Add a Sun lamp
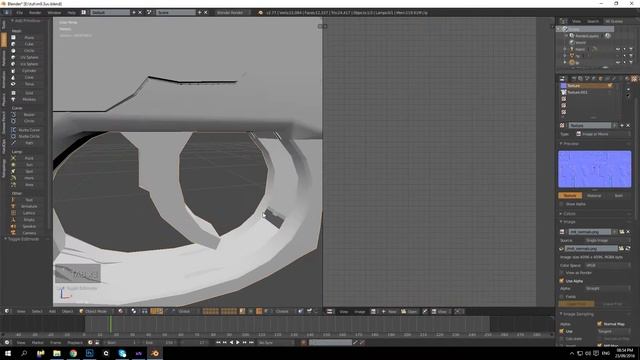The height and width of the screenshot is (360, 640). click(27, 164)
